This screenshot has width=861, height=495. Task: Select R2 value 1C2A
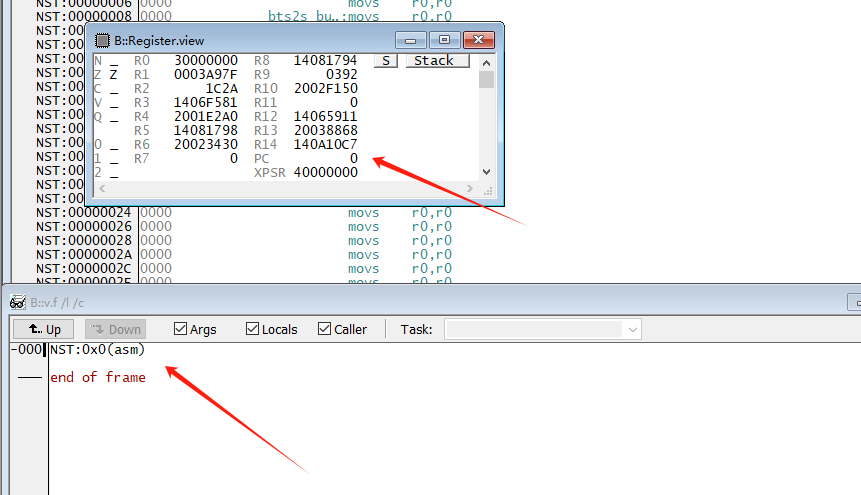222,88
